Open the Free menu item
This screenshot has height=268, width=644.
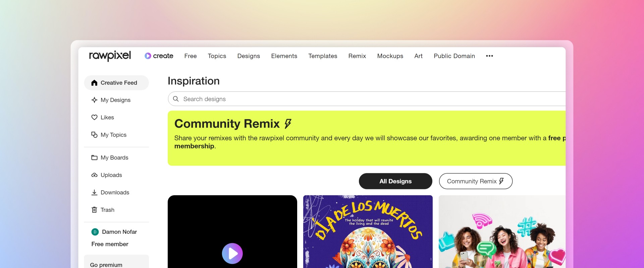click(x=191, y=56)
